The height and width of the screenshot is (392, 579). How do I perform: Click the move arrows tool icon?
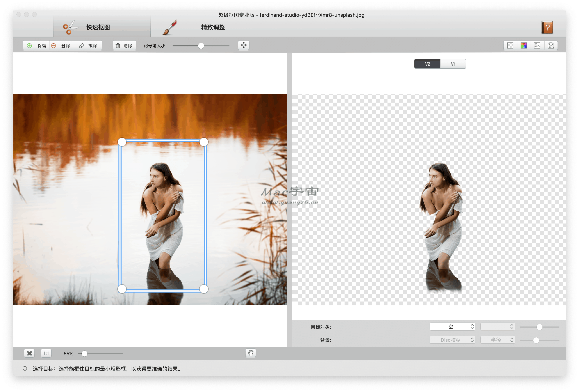tap(243, 45)
